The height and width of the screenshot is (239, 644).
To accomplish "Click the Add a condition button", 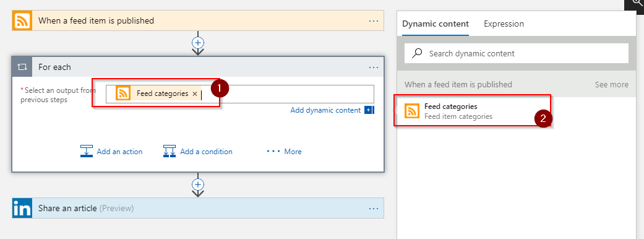I will point(198,151).
